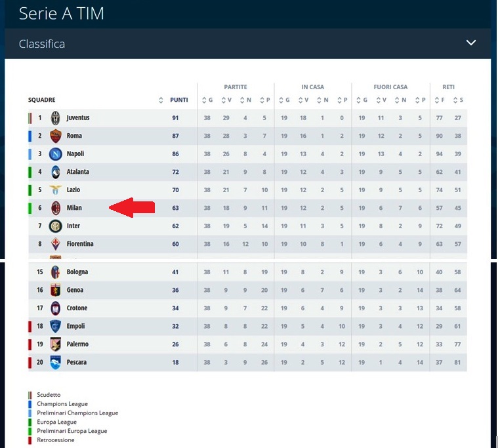Screen dimensions: 500x448
Task: Click the Fiorentina club crest
Action: (56, 244)
